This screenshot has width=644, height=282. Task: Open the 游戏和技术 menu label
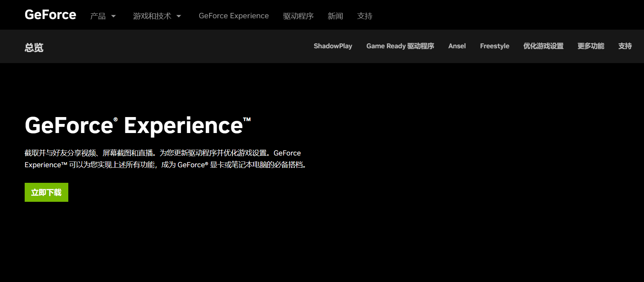(x=152, y=16)
